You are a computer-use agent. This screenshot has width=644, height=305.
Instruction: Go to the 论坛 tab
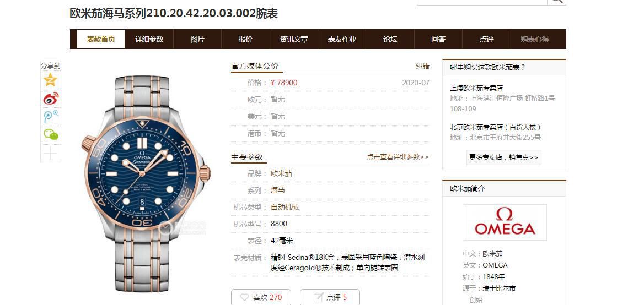click(390, 39)
